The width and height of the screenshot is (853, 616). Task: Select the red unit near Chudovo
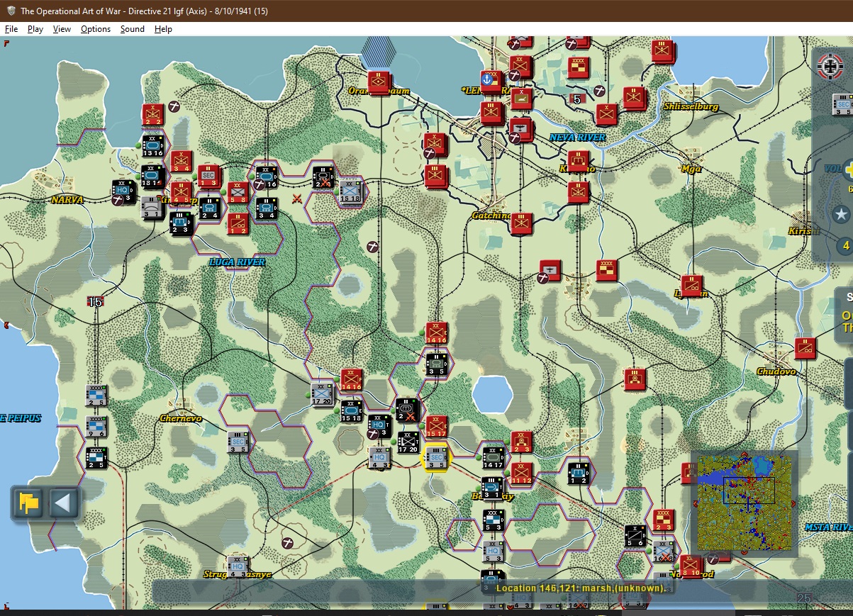[x=805, y=348]
